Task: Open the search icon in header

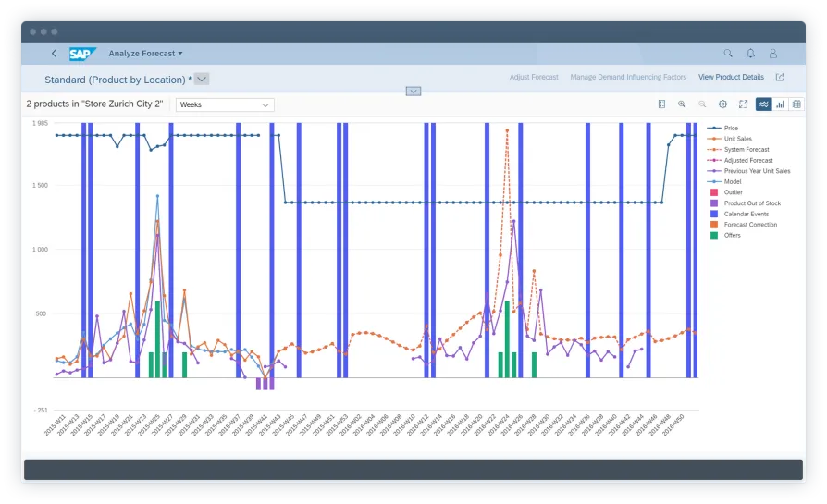Action: (728, 54)
